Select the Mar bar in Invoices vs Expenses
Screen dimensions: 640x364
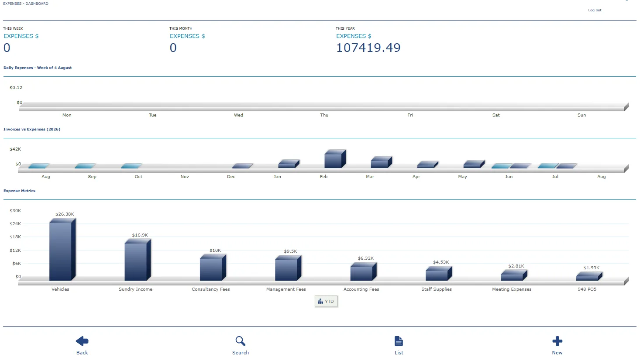381,162
